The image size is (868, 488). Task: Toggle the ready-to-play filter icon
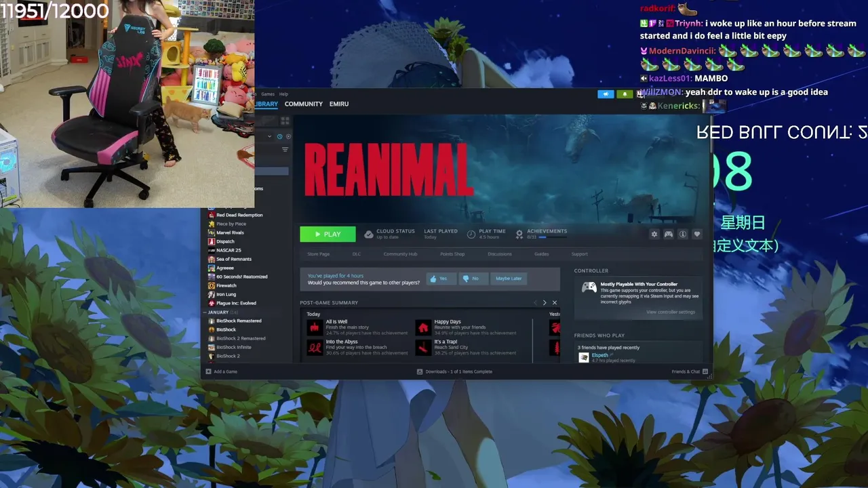point(288,136)
